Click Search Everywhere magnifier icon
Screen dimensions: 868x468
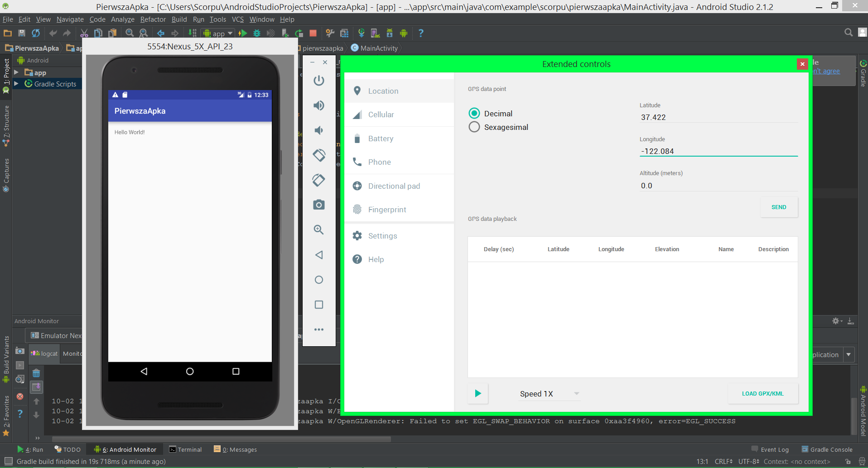pyautogui.click(x=849, y=33)
